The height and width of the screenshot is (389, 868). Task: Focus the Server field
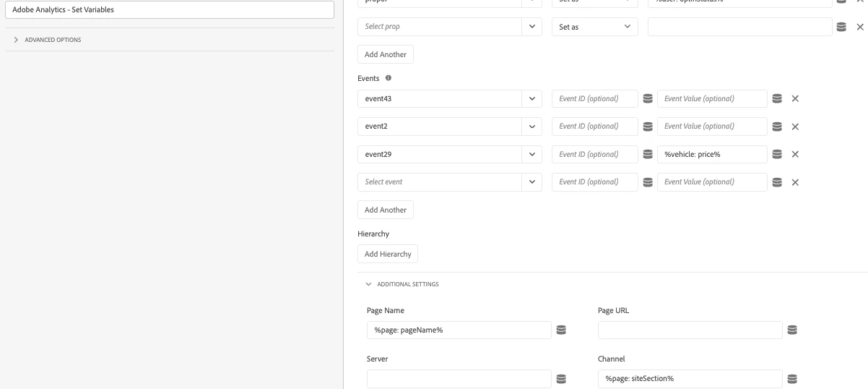point(459,379)
